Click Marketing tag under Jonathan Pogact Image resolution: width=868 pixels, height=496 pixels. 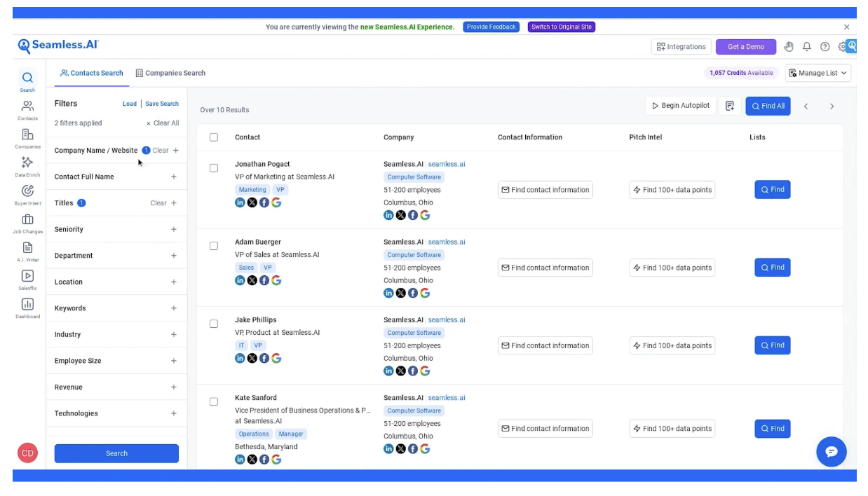coord(252,190)
